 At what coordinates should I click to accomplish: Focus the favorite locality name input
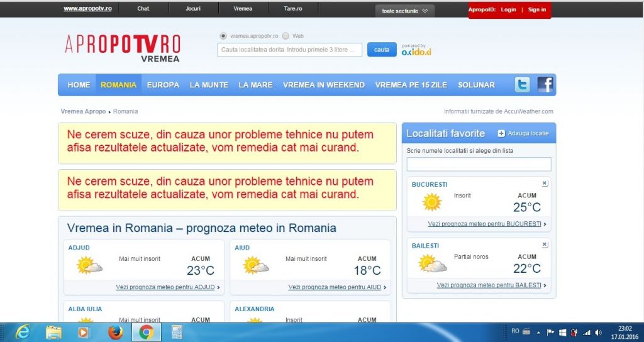click(x=479, y=164)
